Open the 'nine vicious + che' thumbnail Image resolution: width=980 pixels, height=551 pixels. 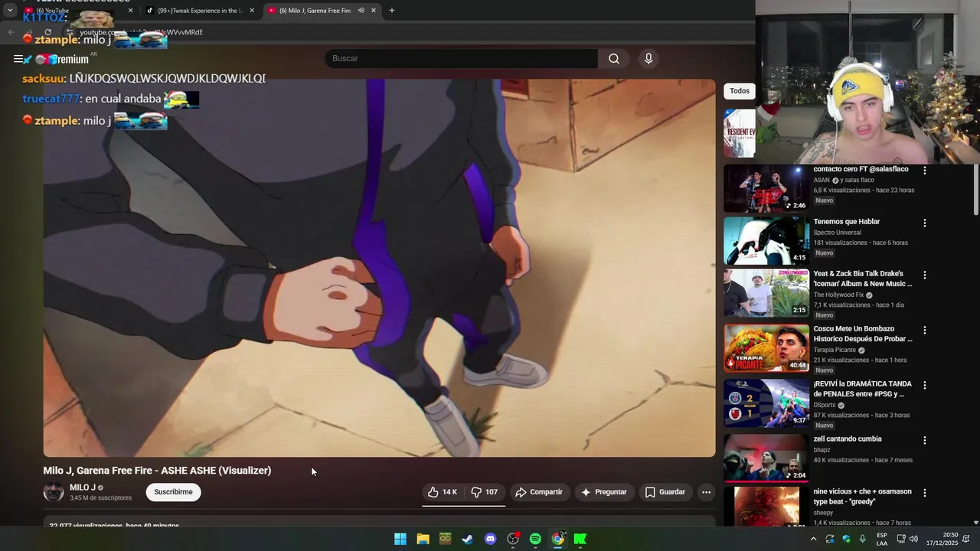coord(766,507)
